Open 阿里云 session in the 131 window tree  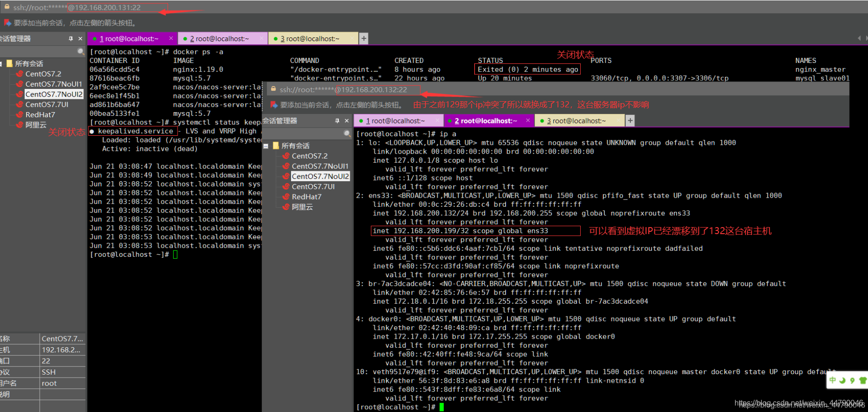(36, 125)
